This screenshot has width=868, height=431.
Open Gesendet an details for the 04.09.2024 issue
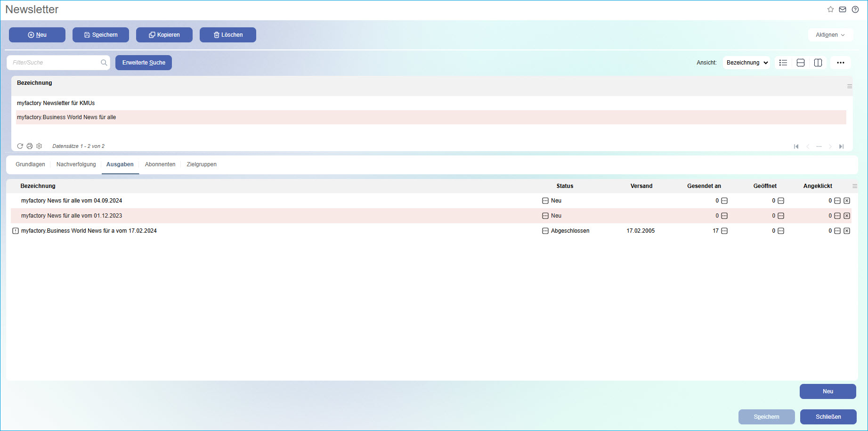click(724, 201)
